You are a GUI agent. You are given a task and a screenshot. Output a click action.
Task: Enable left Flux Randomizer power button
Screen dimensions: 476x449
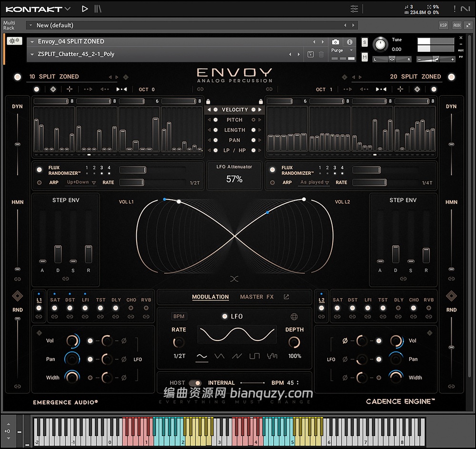(39, 170)
